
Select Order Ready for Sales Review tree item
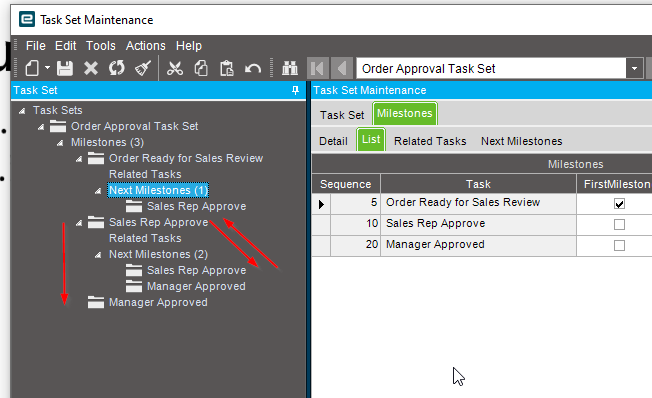[x=186, y=158]
